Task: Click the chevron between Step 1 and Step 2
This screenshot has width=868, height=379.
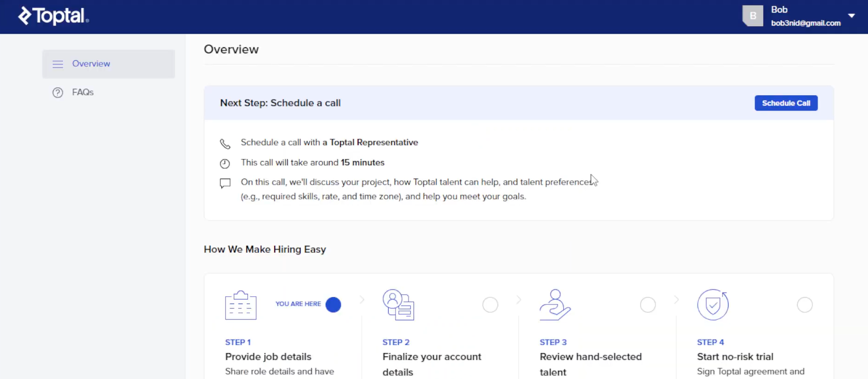Action: point(362,300)
